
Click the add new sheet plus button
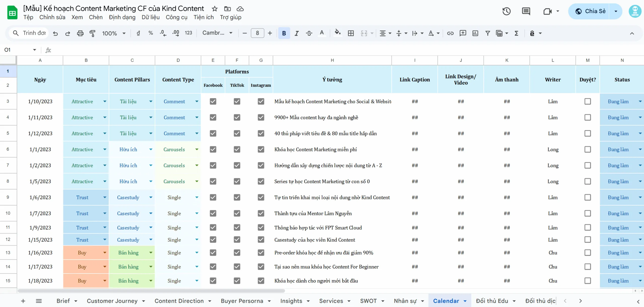point(23,301)
